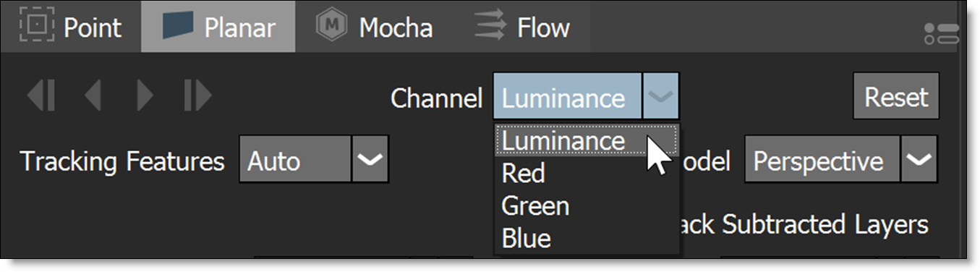Switch to the Mocha tab
The image size is (980, 272).
373,27
